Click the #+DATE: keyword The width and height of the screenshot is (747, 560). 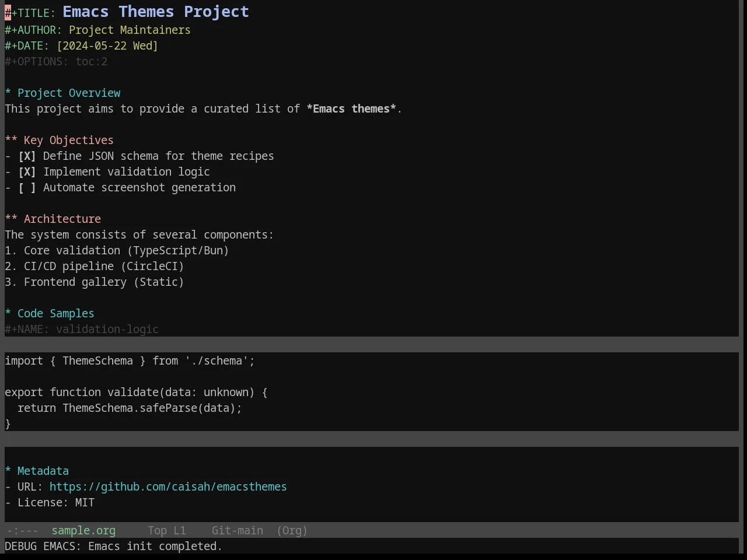click(x=27, y=45)
